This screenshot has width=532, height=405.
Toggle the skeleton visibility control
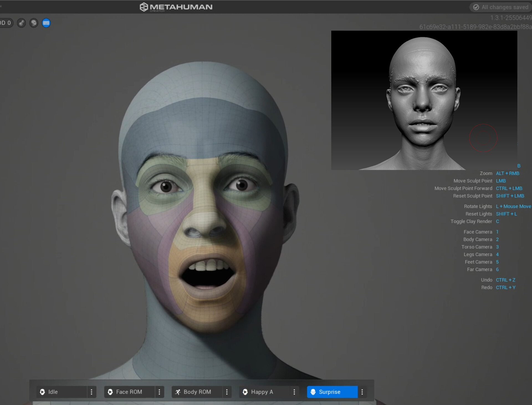21,23
